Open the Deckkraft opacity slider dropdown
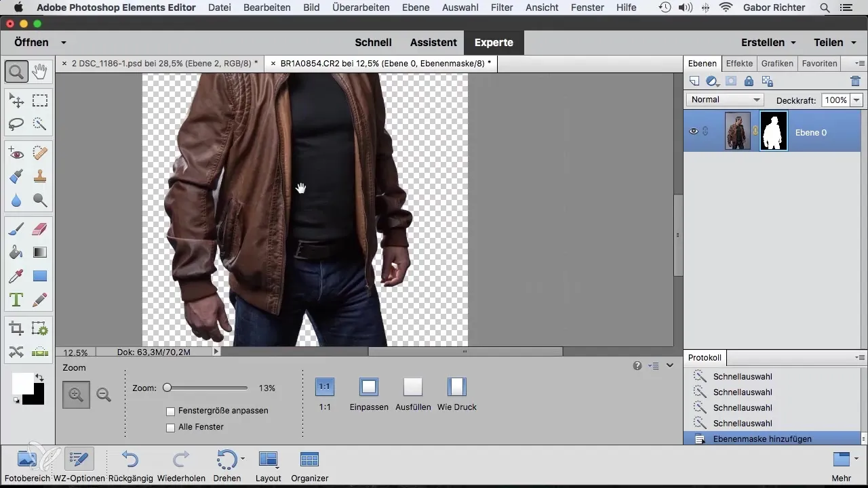 pyautogui.click(x=856, y=100)
